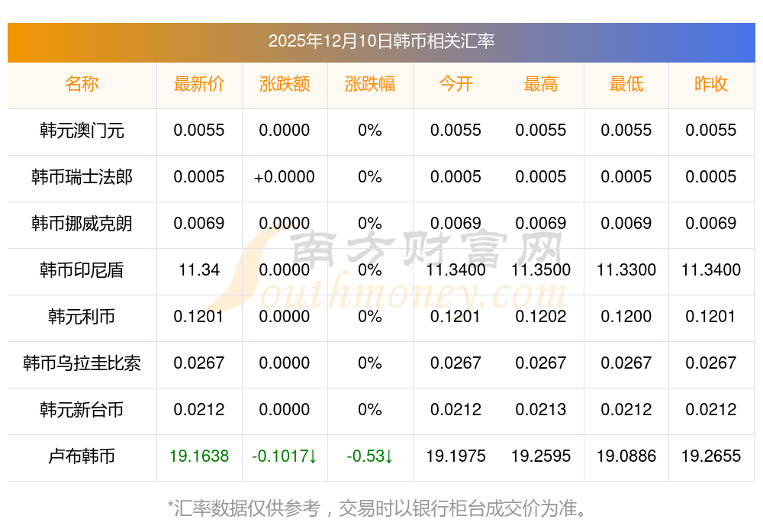Select the 韩币乌拉圭比索 currency pair
This screenshot has width=763, height=532.
82,363
